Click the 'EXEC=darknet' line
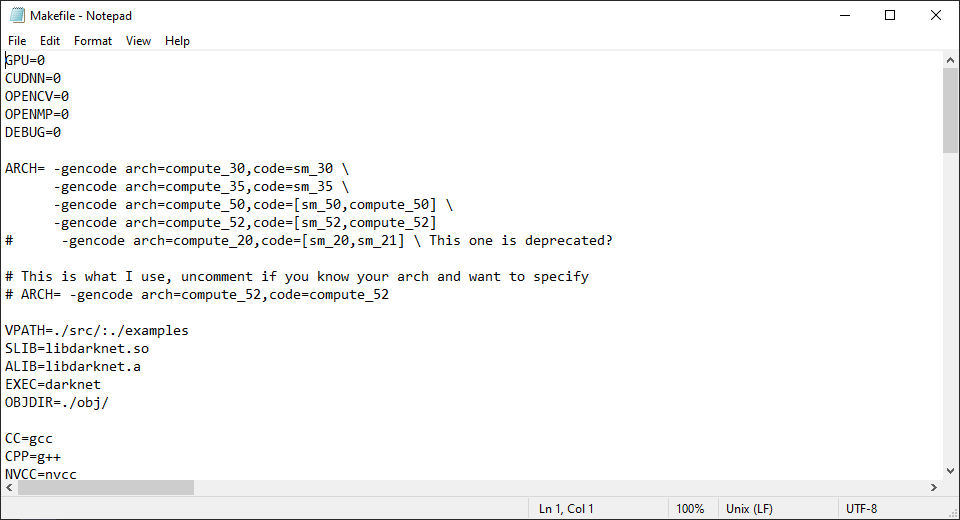Image resolution: width=960 pixels, height=520 pixels. click(53, 385)
